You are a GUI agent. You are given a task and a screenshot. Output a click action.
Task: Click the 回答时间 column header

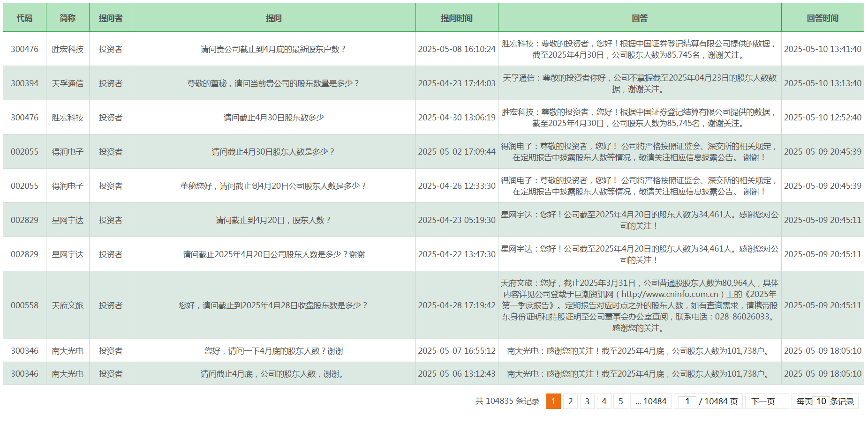(x=823, y=18)
